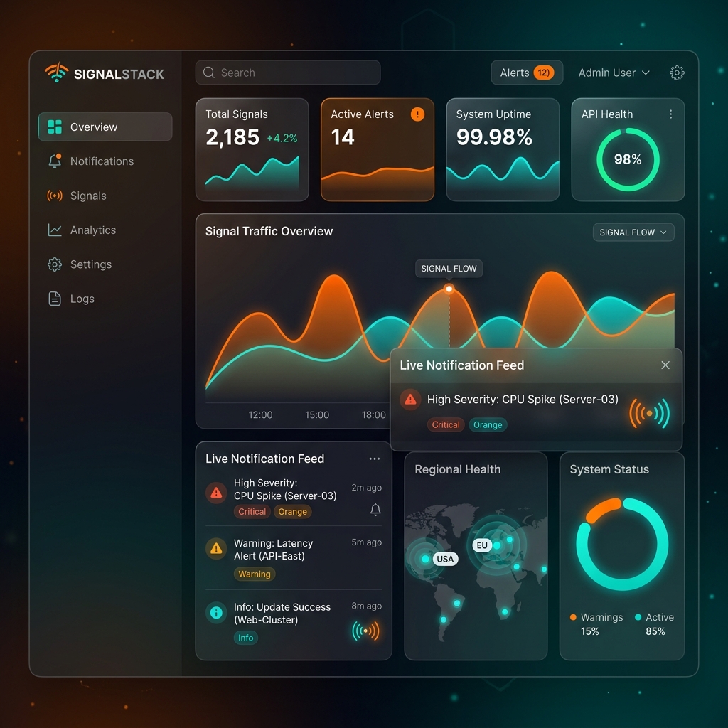
Task: Select the Critical severity tag on the CPU Spike alert
Action: (x=252, y=511)
